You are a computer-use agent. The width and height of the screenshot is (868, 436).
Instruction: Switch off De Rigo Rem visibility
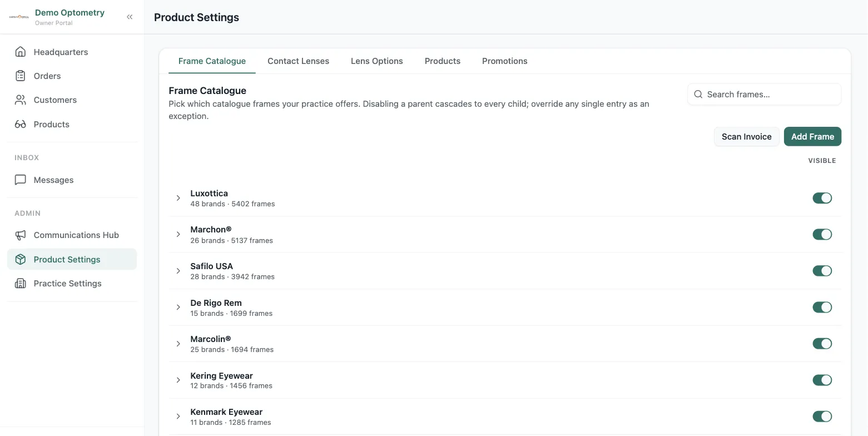[x=822, y=307]
